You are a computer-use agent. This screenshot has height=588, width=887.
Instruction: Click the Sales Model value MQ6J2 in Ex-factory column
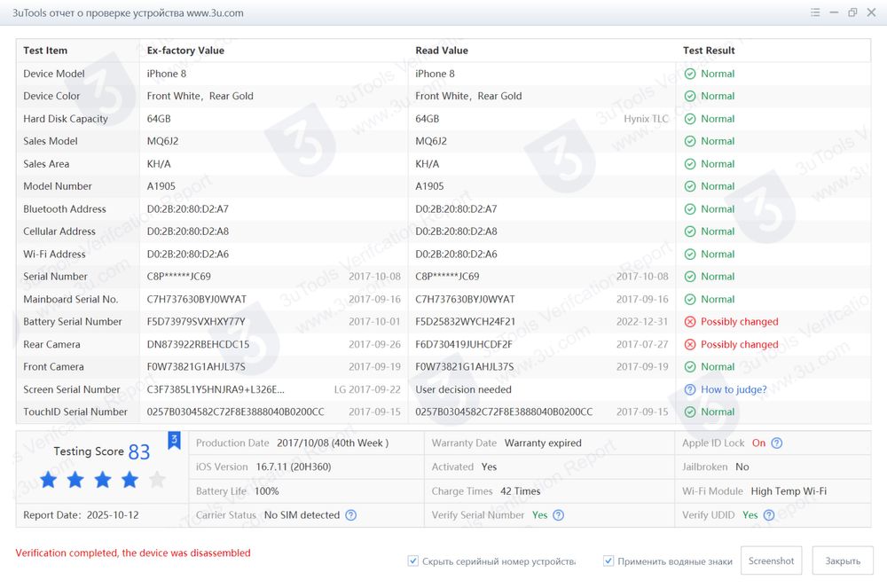click(163, 141)
